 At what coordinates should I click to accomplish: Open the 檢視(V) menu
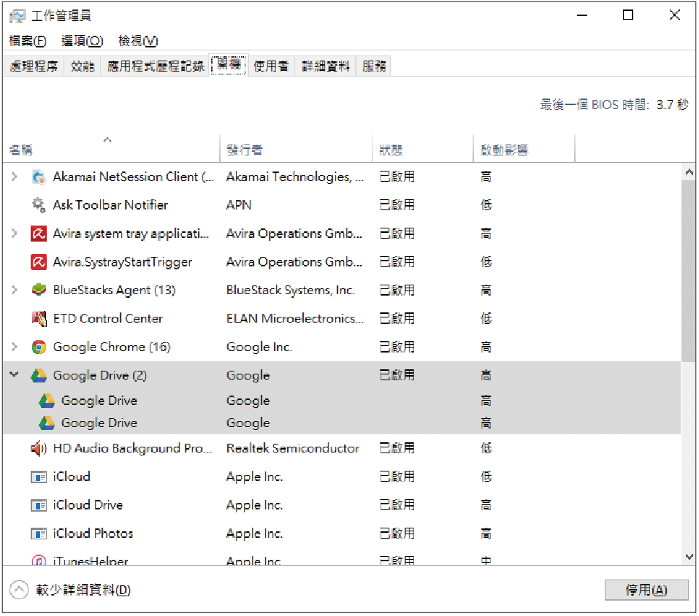[x=138, y=41]
